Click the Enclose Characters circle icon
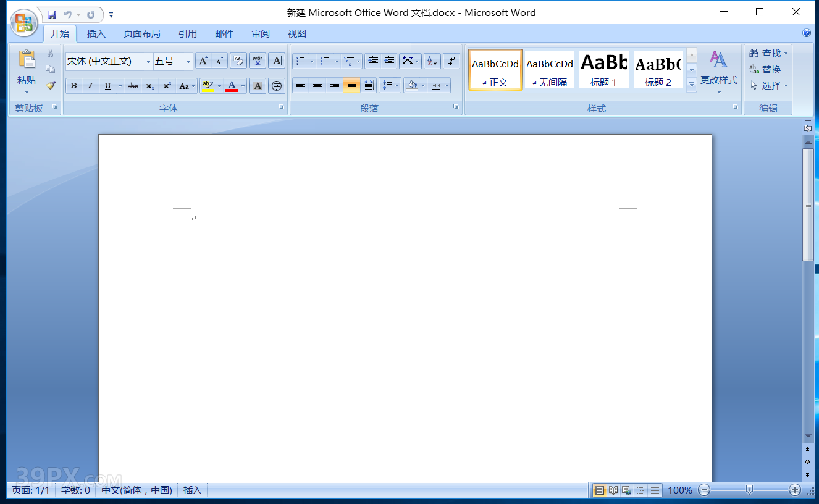 coord(277,86)
